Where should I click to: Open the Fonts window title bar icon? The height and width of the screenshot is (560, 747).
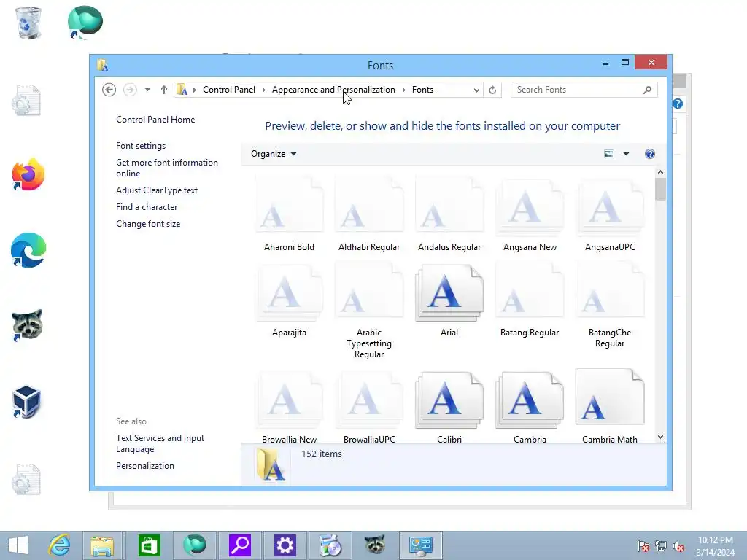(x=102, y=65)
